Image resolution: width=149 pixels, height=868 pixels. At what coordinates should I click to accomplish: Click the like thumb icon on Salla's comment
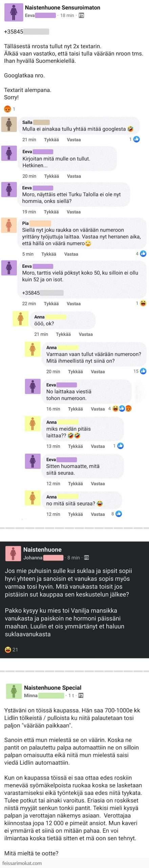(136, 139)
